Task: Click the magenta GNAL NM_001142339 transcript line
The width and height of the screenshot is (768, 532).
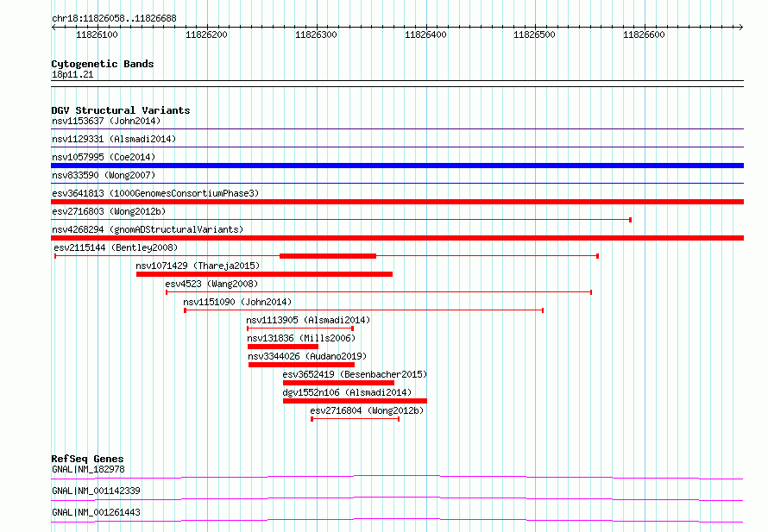Action: pos(397,498)
